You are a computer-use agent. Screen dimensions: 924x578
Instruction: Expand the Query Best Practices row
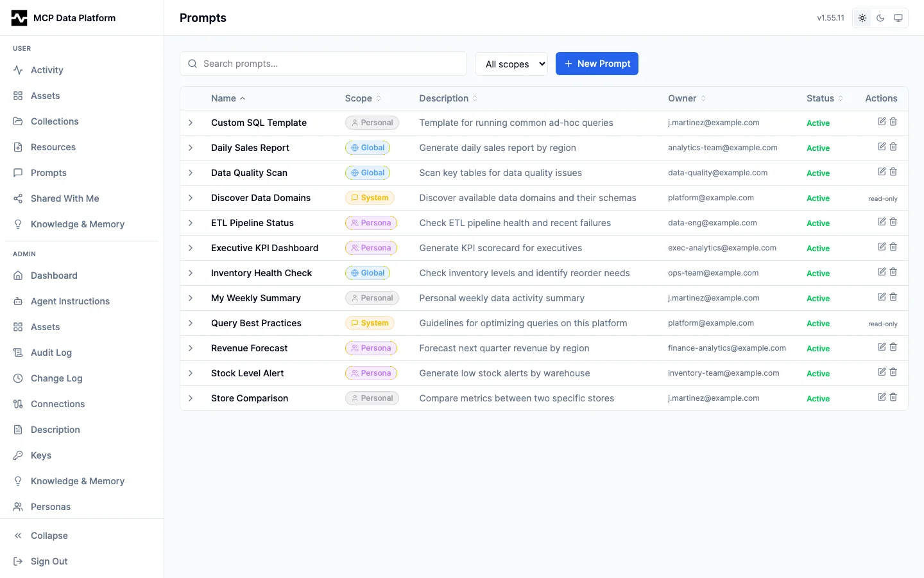pos(191,323)
